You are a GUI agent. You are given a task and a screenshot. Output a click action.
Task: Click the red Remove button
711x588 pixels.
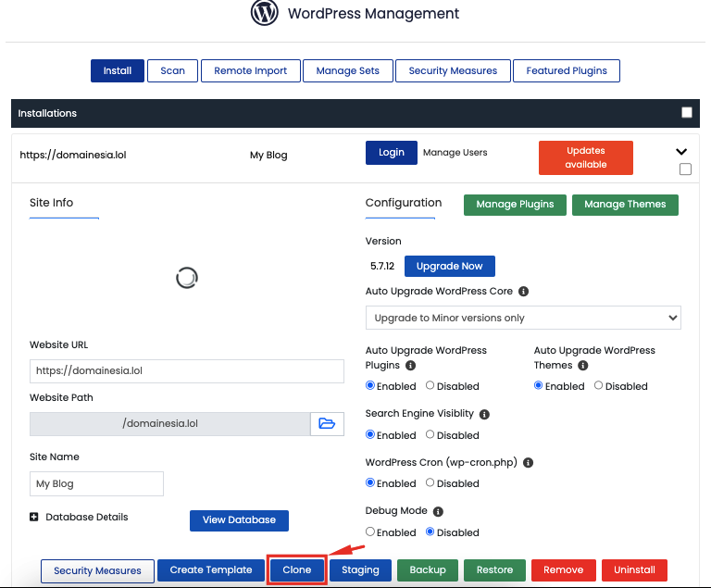pyautogui.click(x=563, y=570)
